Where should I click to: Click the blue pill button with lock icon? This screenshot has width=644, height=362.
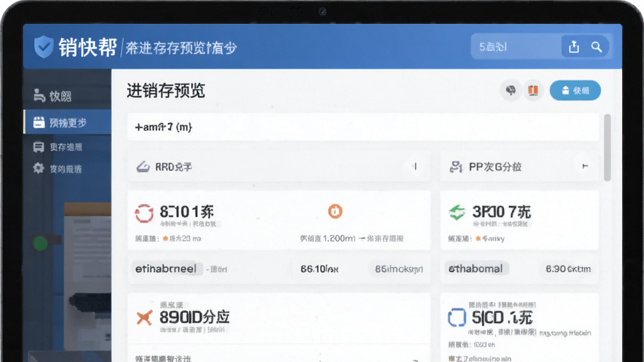click(x=575, y=90)
